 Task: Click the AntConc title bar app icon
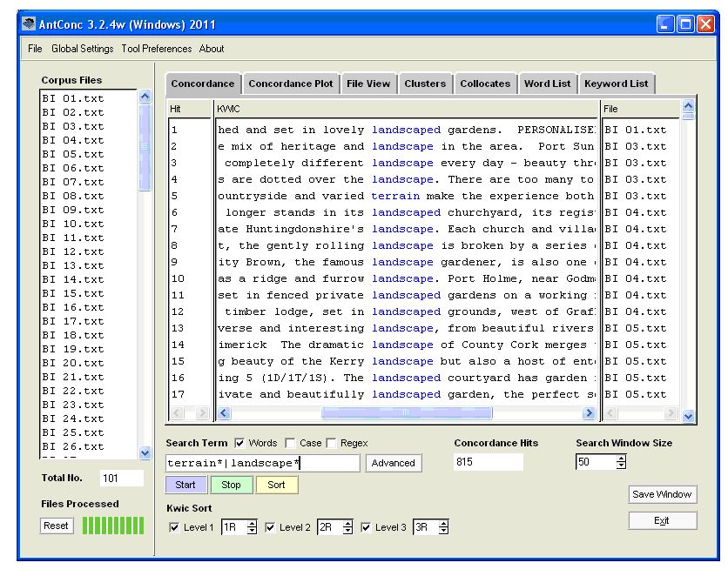coord(29,23)
